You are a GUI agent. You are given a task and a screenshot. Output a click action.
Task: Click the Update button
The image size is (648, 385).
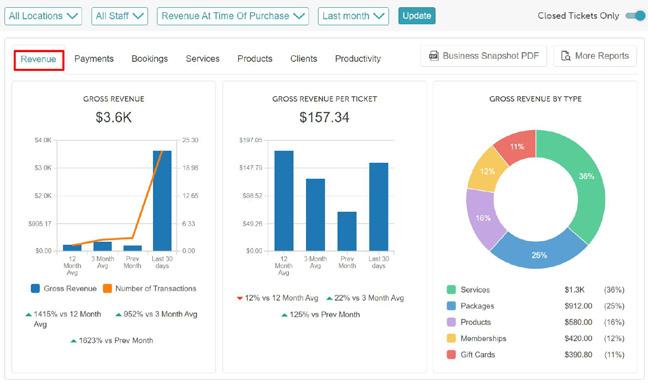click(x=417, y=16)
